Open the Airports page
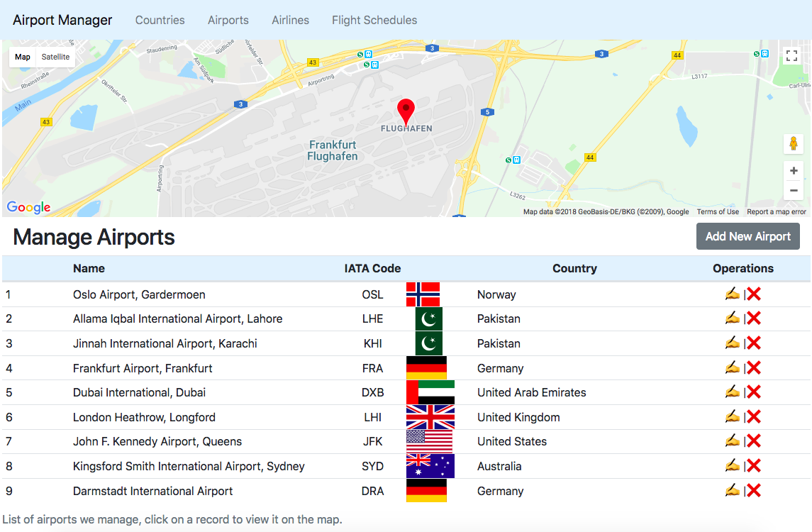Screen dimensions: 812x532 pos(228,20)
